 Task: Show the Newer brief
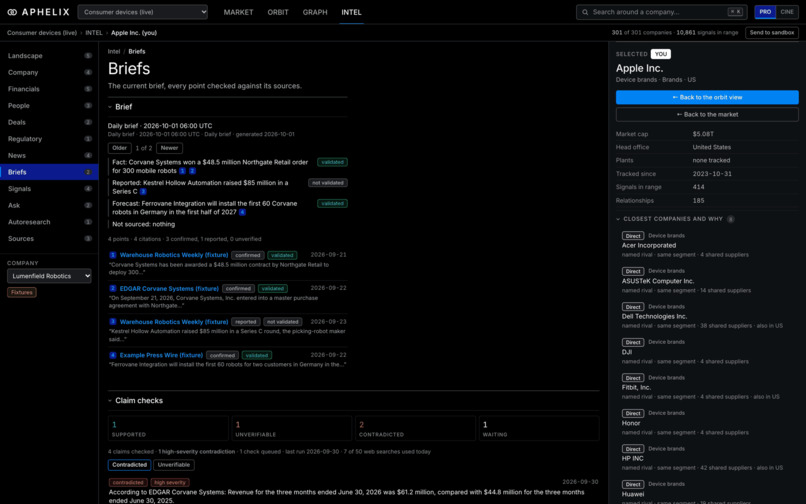tap(169, 148)
